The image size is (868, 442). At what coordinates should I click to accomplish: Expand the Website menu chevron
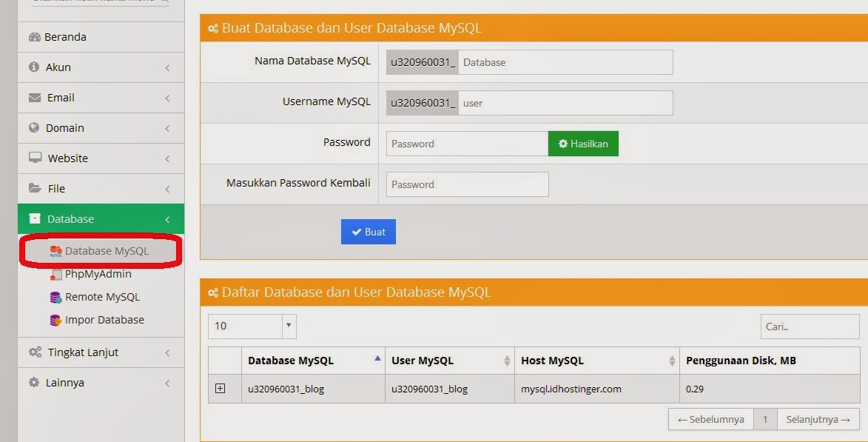tap(167, 159)
